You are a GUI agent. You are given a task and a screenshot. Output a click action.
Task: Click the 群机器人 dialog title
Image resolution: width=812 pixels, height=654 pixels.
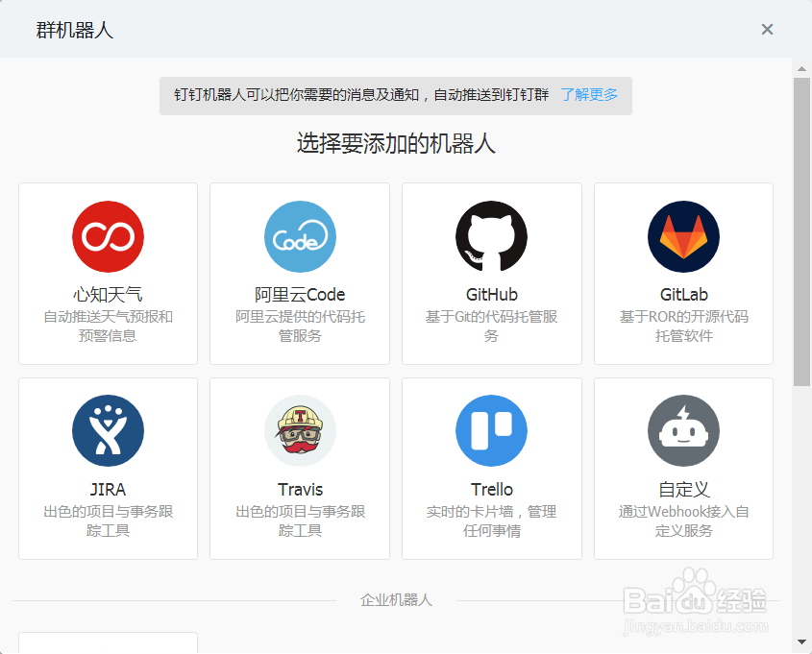click(75, 30)
